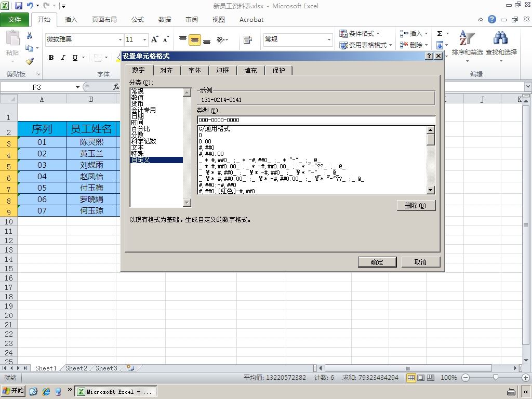
Task: Click the Paste clipboard icon
Action: tap(13, 38)
